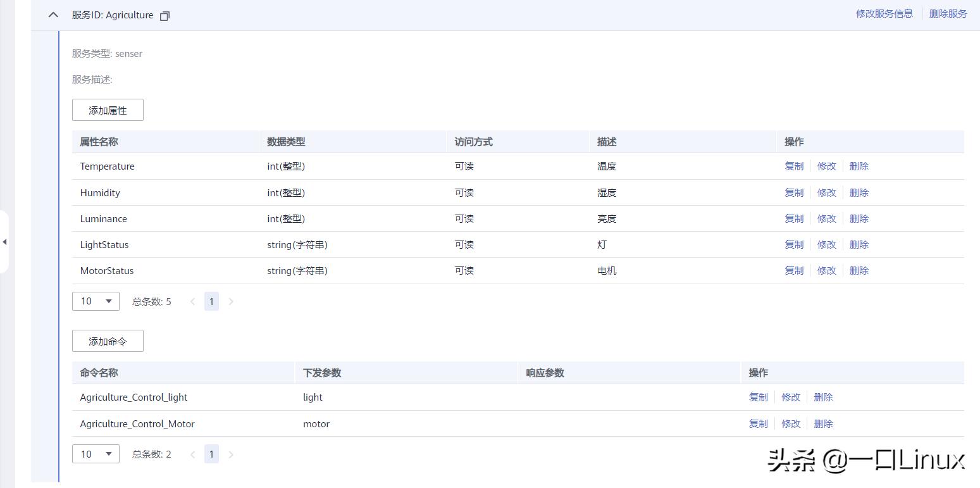Open the page size dropdown under attribute table

tap(96, 301)
